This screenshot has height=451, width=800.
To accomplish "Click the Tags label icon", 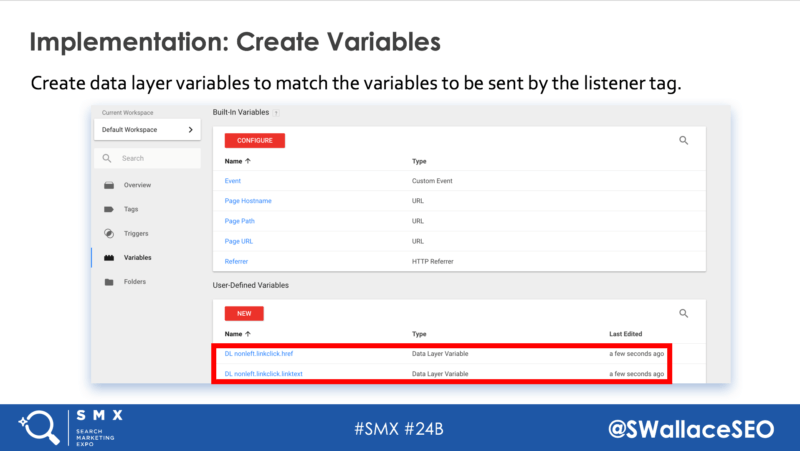I will tap(109, 209).
